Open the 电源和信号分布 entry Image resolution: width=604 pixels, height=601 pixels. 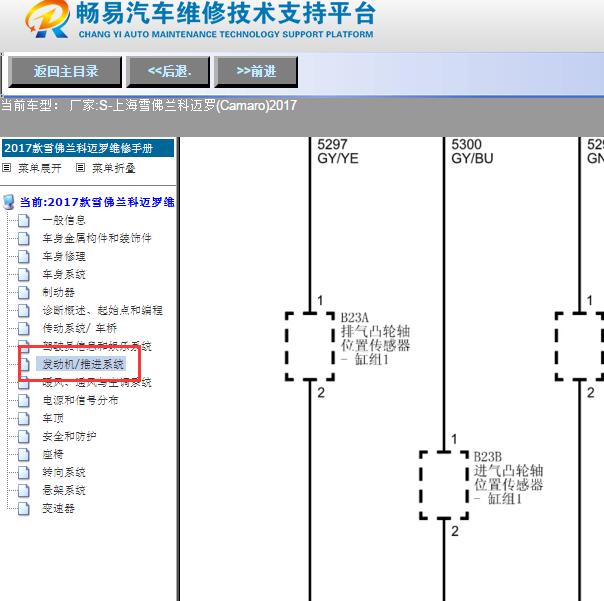pyautogui.click(x=80, y=401)
